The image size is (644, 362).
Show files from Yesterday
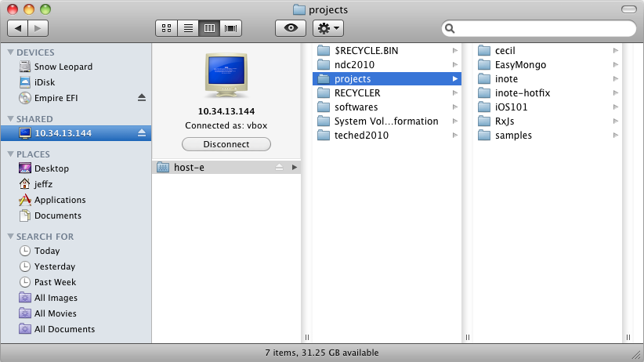[55, 266]
